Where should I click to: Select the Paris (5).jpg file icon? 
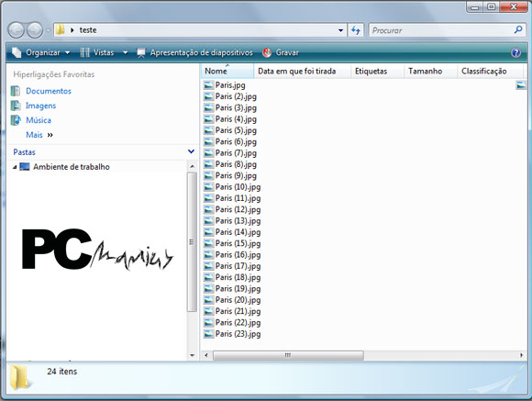[x=208, y=130]
